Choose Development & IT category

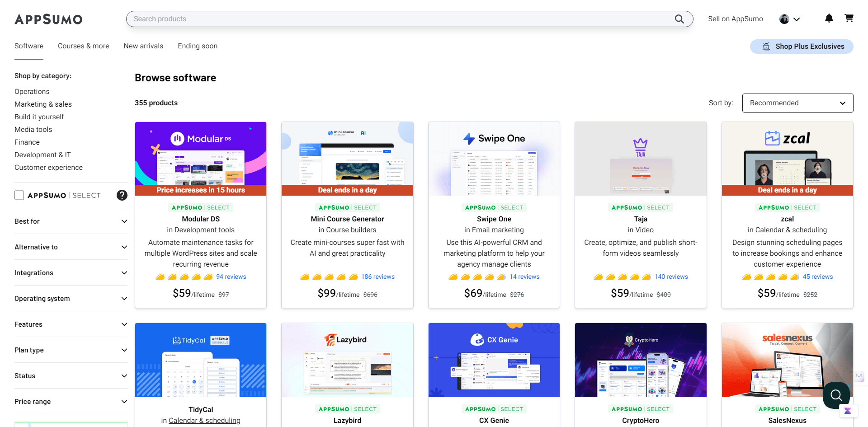pos(42,155)
